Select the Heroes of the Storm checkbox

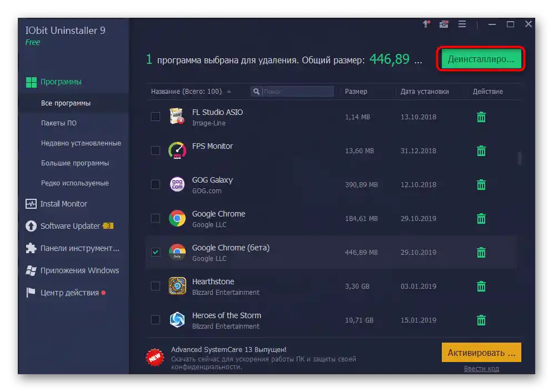point(155,319)
